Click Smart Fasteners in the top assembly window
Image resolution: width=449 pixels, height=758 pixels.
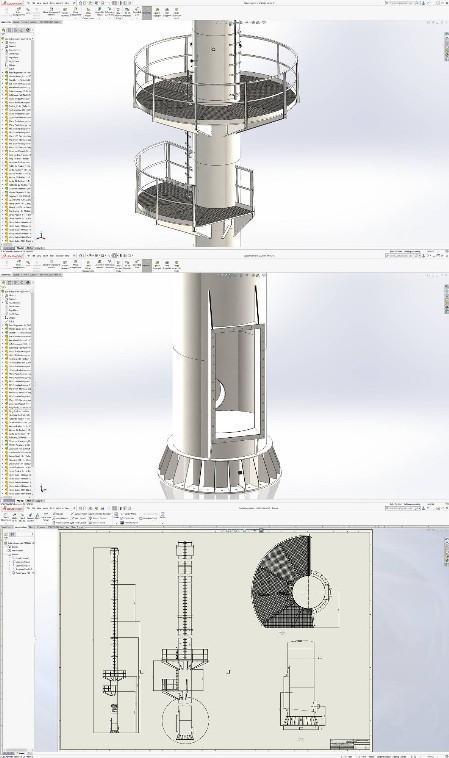pyautogui.click(x=64, y=12)
